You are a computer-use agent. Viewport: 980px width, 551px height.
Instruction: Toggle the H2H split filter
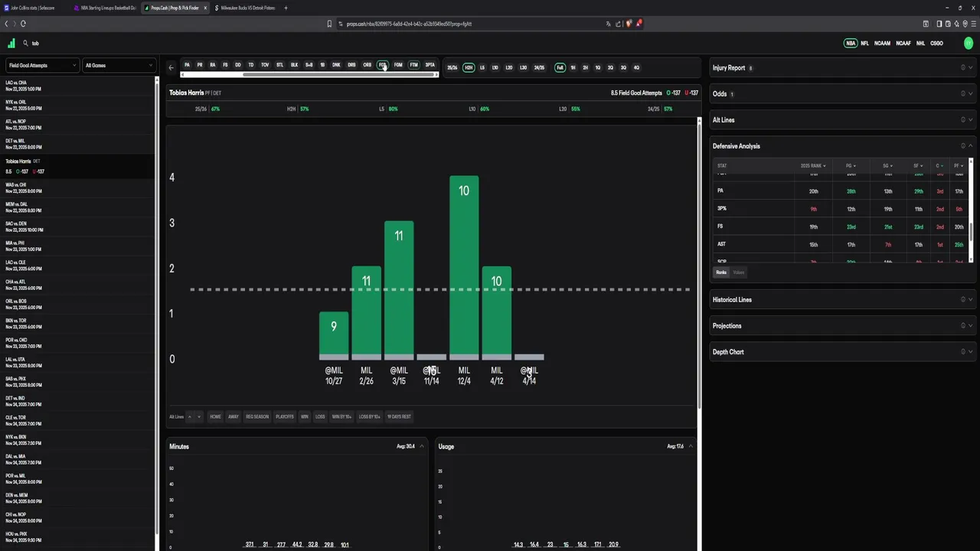(x=469, y=67)
